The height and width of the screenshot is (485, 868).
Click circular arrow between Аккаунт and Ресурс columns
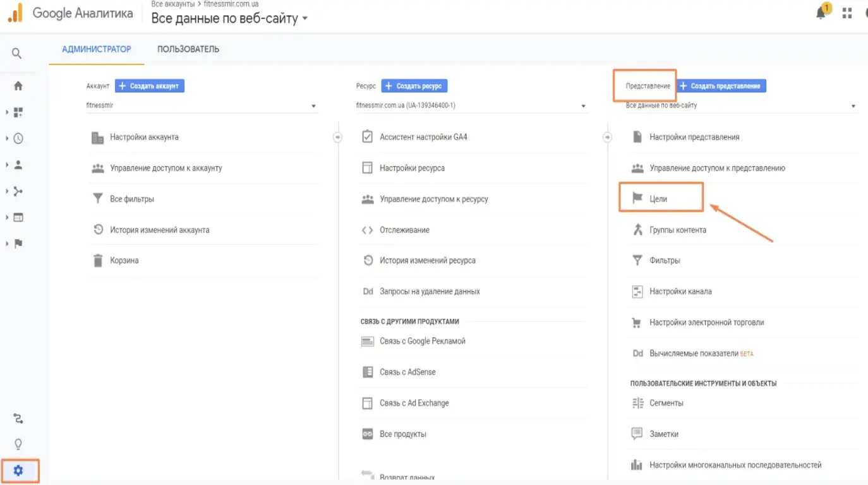pyautogui.click(x=337, y=136)
